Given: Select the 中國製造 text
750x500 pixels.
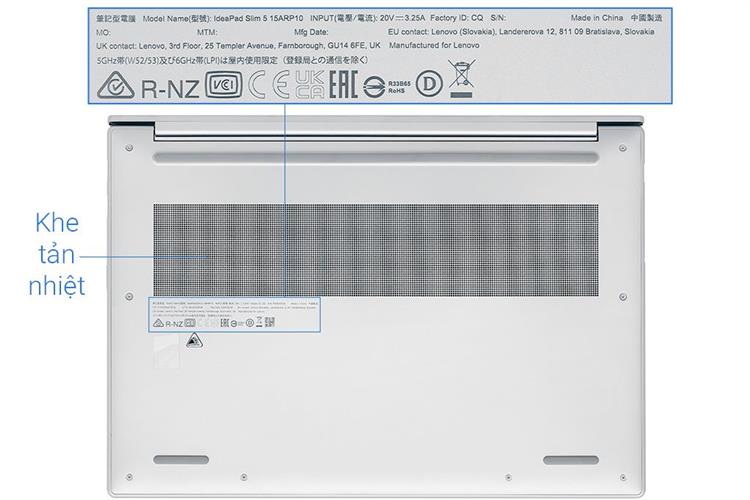Looking at the screenshot, I should [646, 18].
